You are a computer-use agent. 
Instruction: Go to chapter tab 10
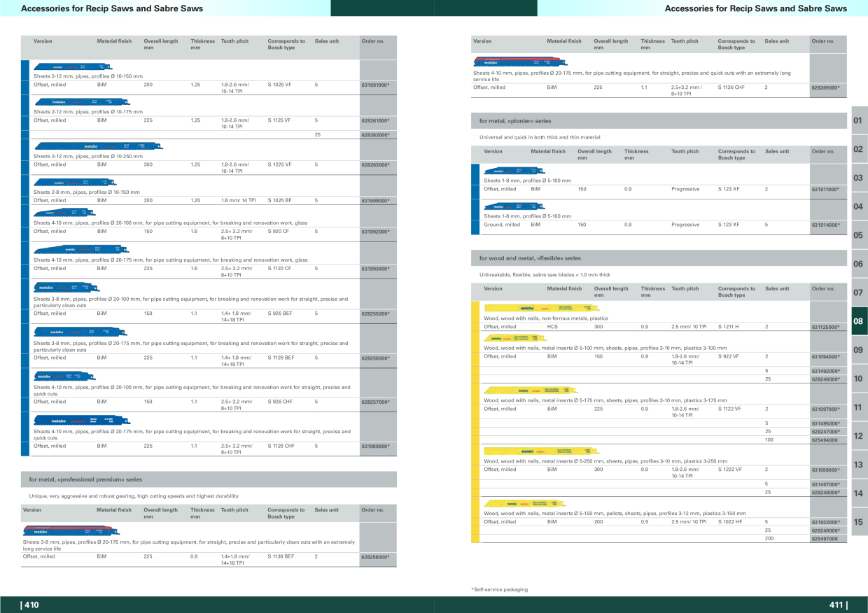[858, 379]
